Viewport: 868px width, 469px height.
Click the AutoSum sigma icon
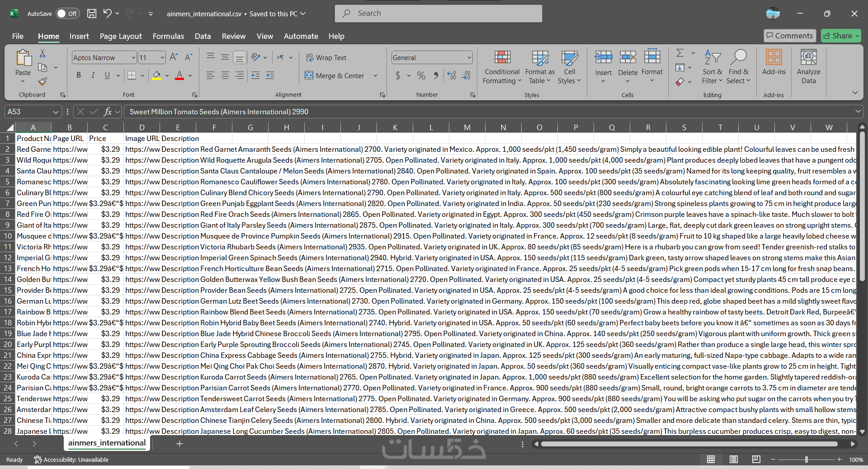click(680, 53)
